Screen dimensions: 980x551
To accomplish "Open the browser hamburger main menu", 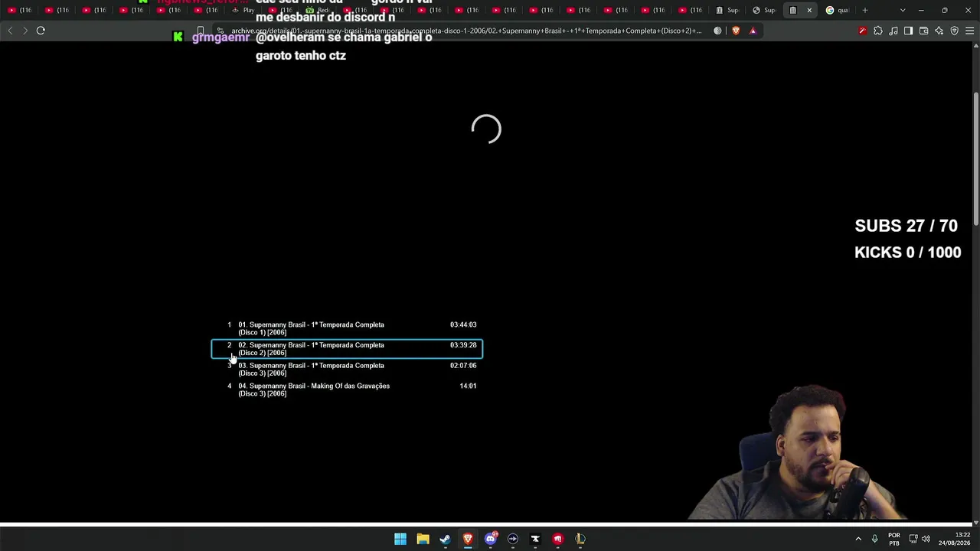I will 970,31.
